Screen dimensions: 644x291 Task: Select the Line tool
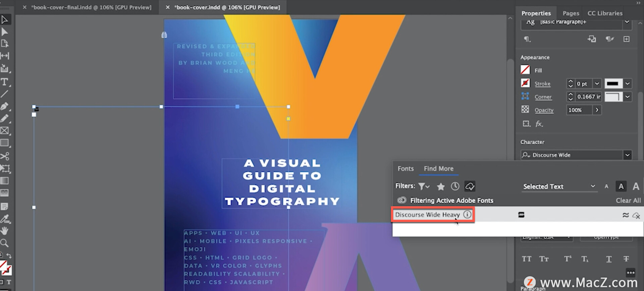point(5,94)
